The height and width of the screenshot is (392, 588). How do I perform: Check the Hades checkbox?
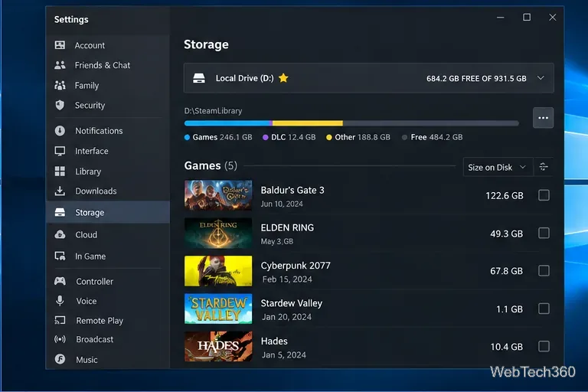pyautogui.click(x=544, y=346)
